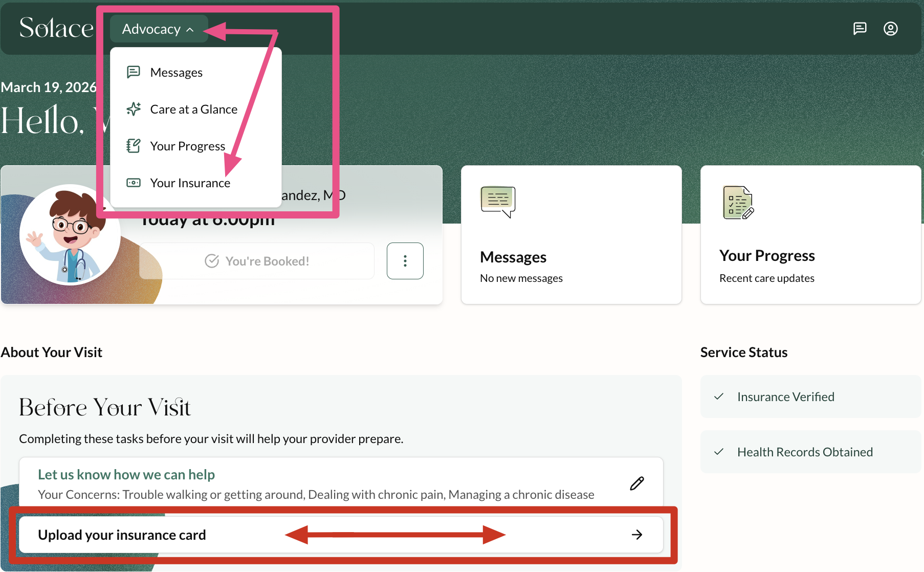Click the Messages card speech bubble icon
This screenshot has width=924, height=572.
[x=498, y=202]
